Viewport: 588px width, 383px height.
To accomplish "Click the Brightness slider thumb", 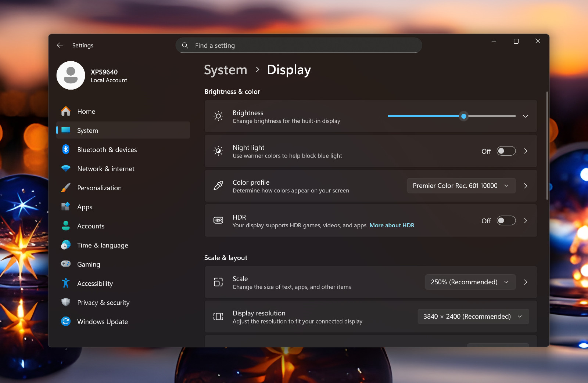I will click(464, 116).
